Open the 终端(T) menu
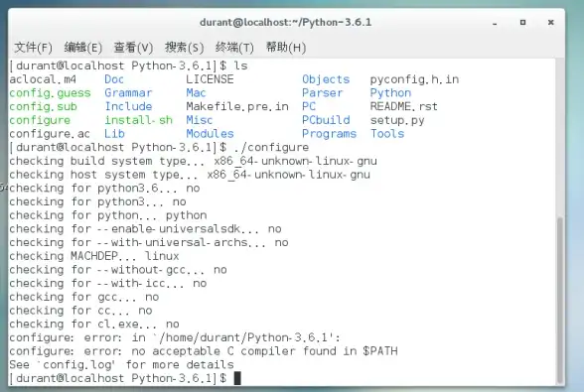The width and height of the screenshot is (584, 392). click(x=234, y=48)
